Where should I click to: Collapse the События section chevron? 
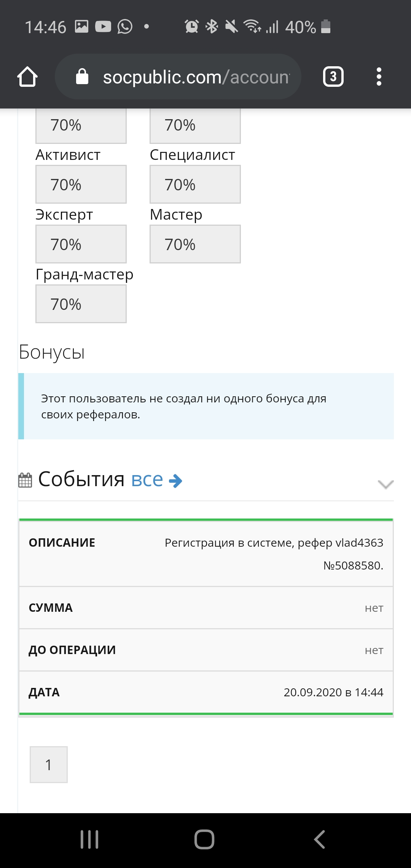coord(386,484)
